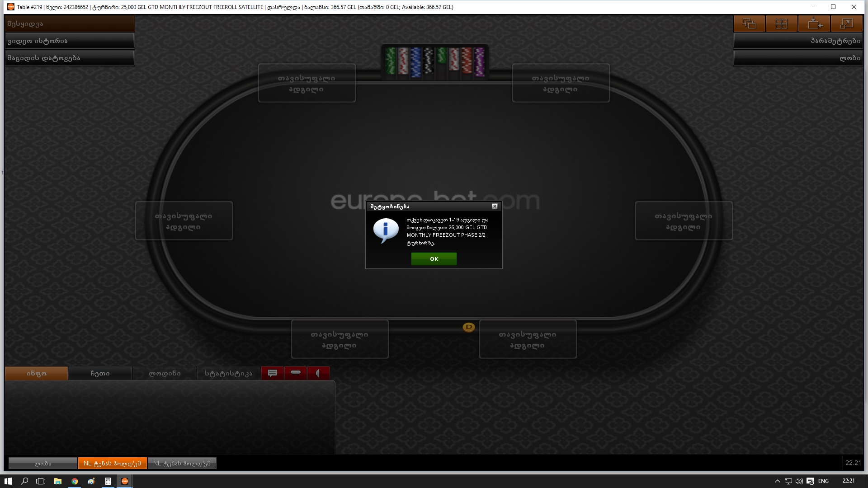Click the chip rack tray

[434, 62]
